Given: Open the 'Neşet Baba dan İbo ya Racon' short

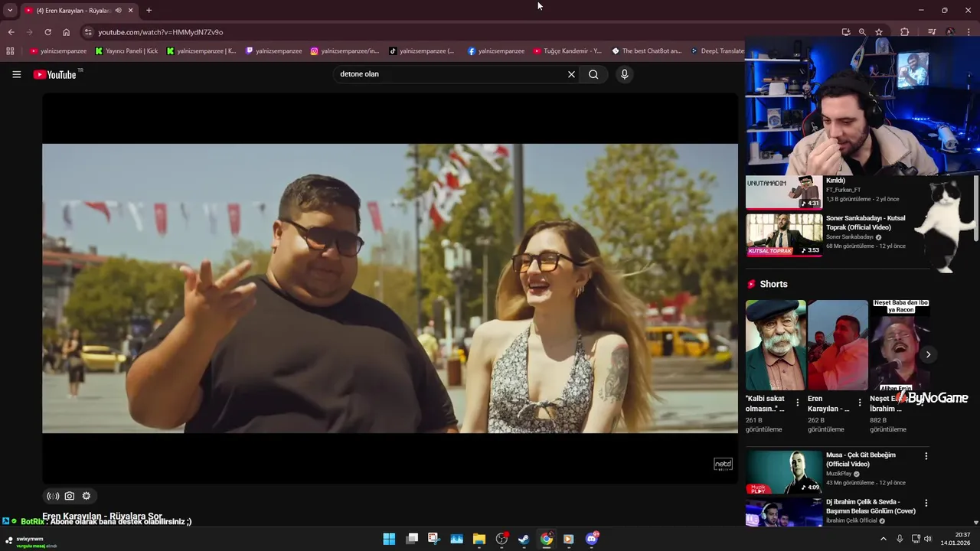Looking at the screenshot, I should [x=900, y=345].
